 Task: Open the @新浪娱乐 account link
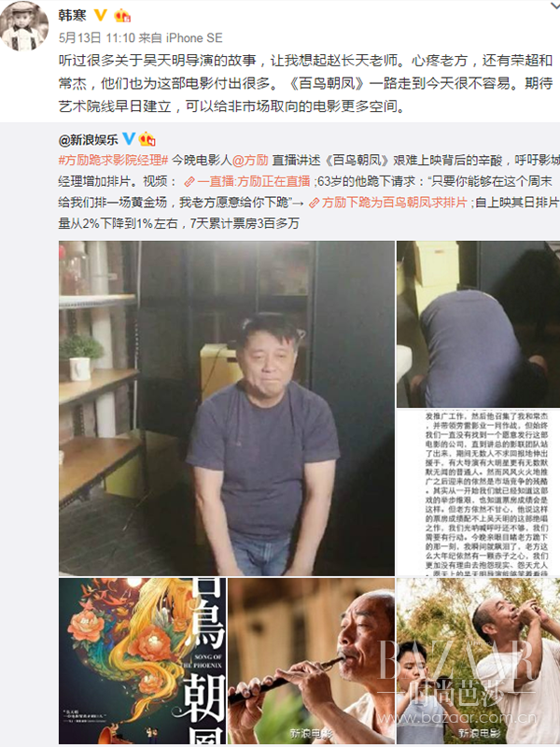(x=88, y=139)
